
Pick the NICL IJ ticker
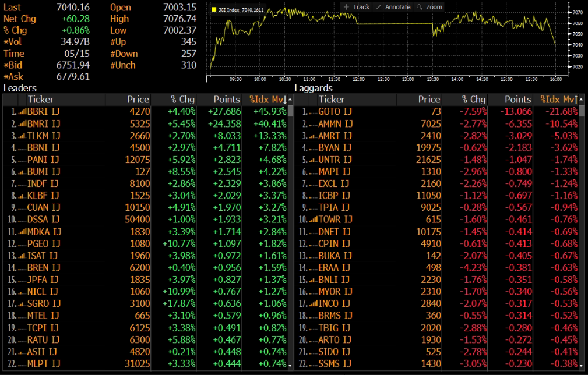pyautogui.click(x=43, y=292)
